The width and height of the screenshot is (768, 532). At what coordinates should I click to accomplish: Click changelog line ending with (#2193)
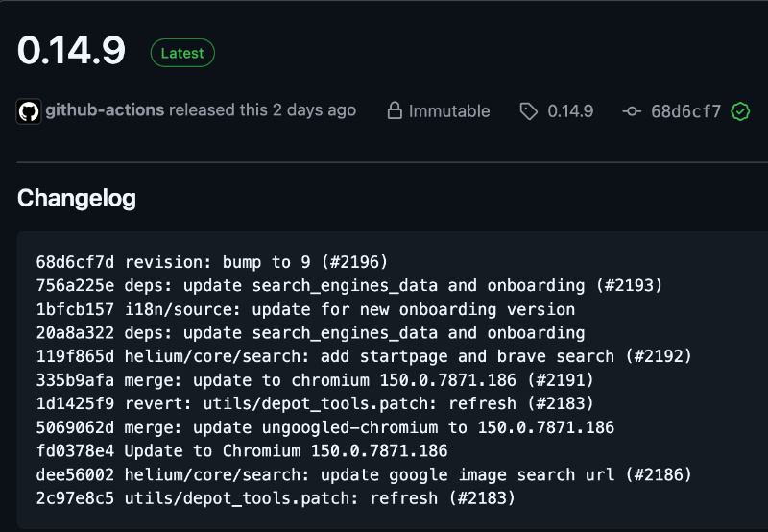click(349, 285)
